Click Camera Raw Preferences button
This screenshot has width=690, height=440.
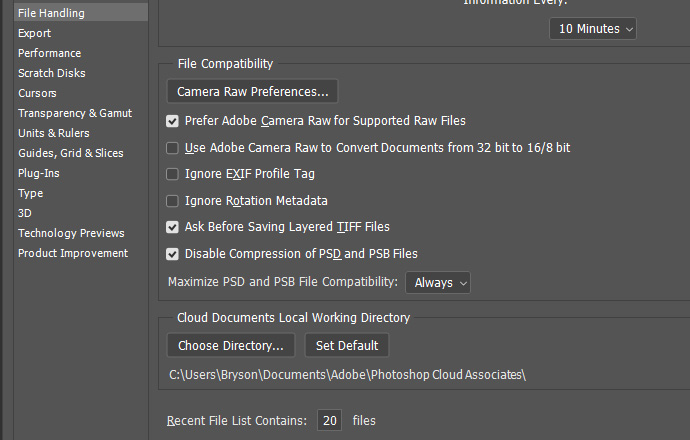253,92
